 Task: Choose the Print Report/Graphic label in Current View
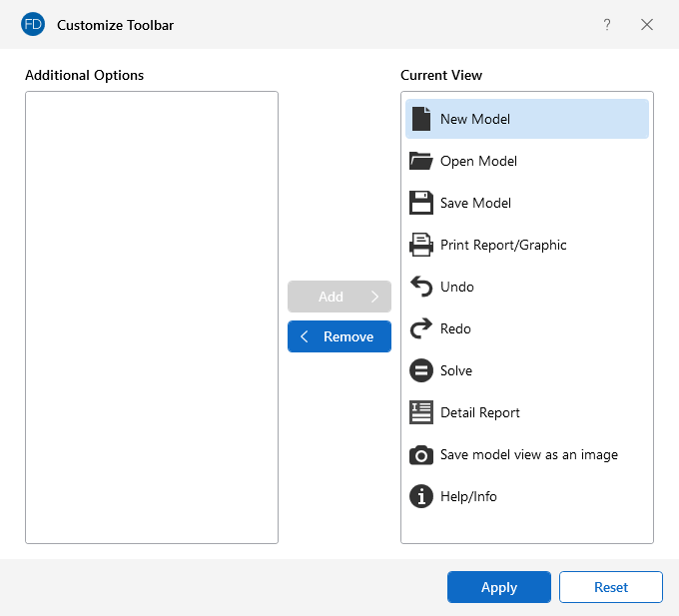point(503,245)
